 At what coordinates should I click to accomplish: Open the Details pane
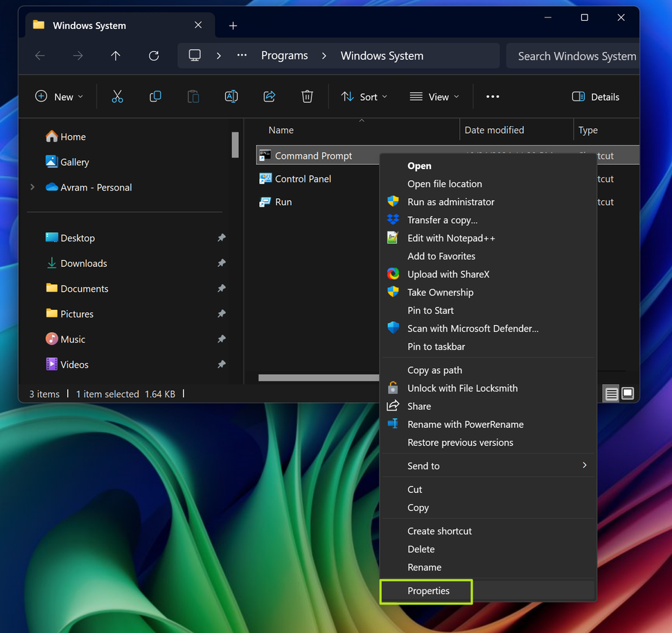pyautogui.click(x=595, y=96)
